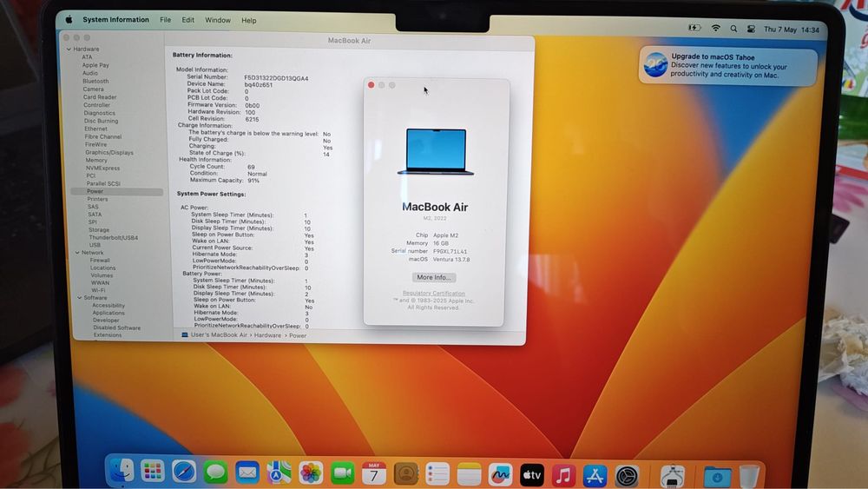
Task: Launch Safari from the Dock
Action: click(x=184, y=472)
